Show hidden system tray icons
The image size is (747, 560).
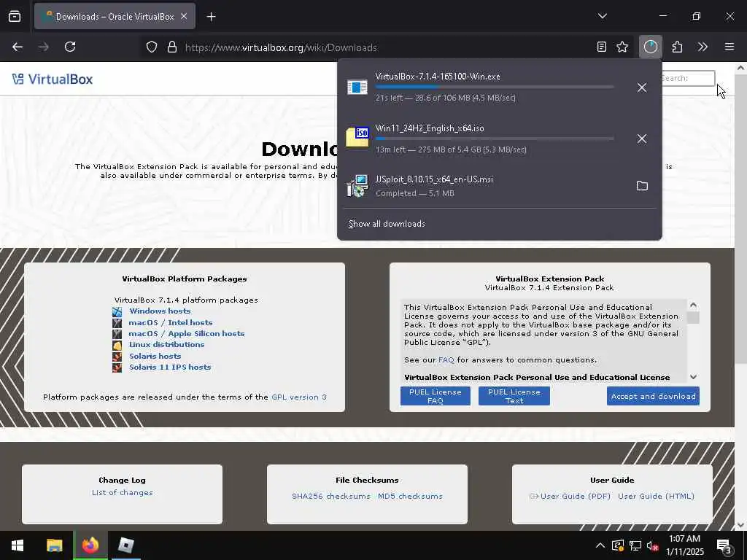tap(600, 545)
